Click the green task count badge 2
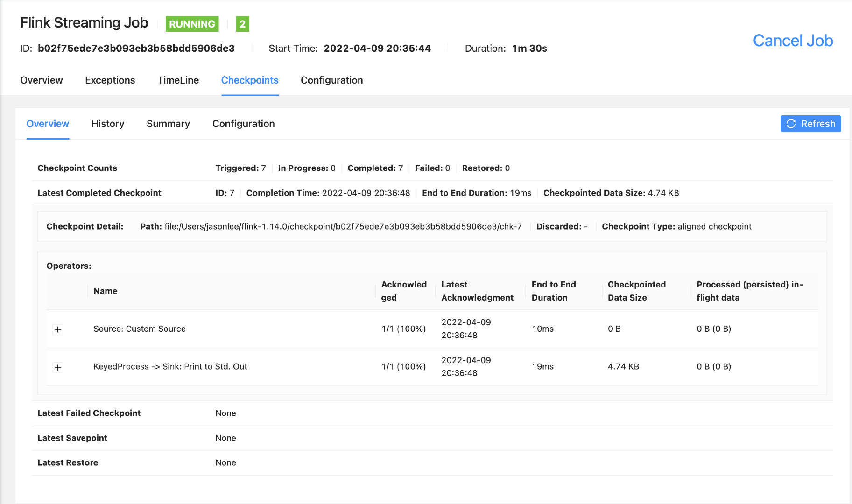The width and height of the screenshot is (852, 504). [242, 24]
